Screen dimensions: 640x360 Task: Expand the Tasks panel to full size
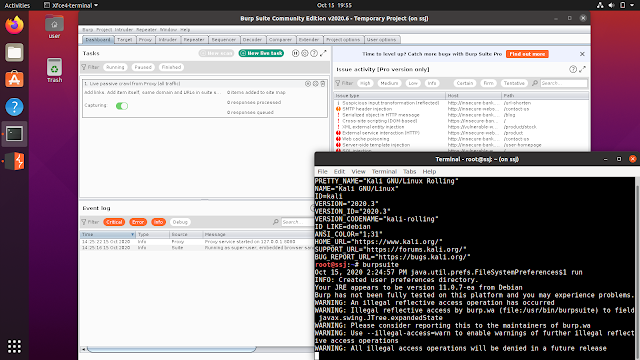(x=323, y=53)
